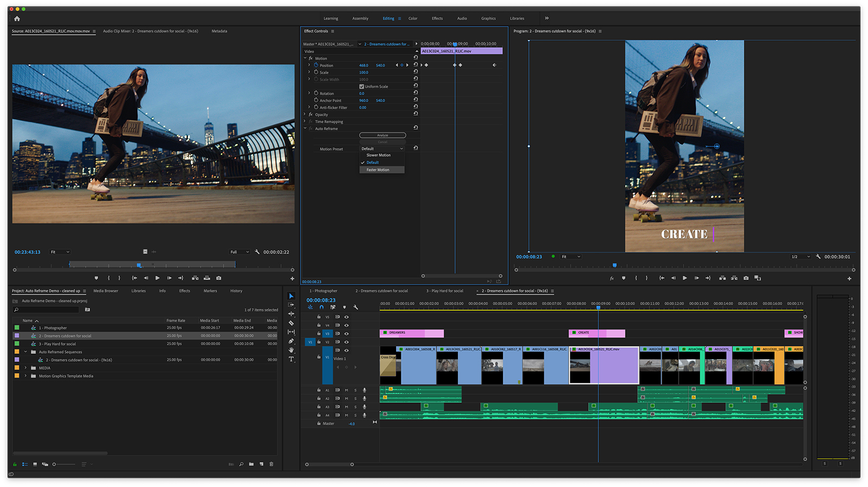Screen dimensions: 868x487
Task: Select the Track Select Forward tool
Action: (291, 305)
